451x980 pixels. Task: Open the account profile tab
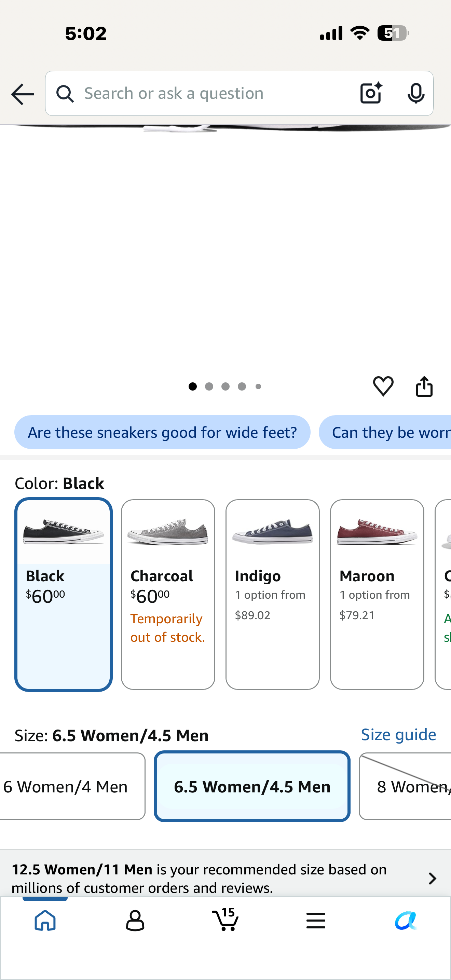tap(135, 920)
